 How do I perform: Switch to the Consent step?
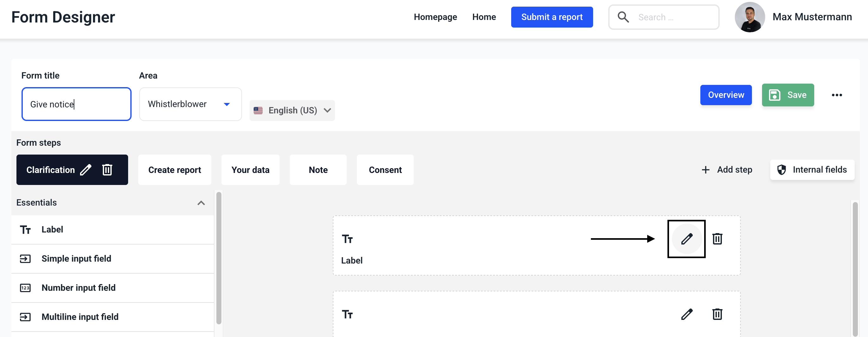pyautogui.click(x=385, y=170)
